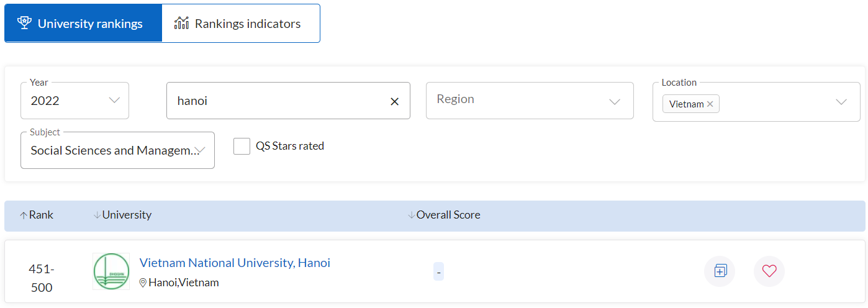The width and height of the screenshot is (868, 308).
Task: Open the Location dropdown chevron
Action: pos(841,102)
